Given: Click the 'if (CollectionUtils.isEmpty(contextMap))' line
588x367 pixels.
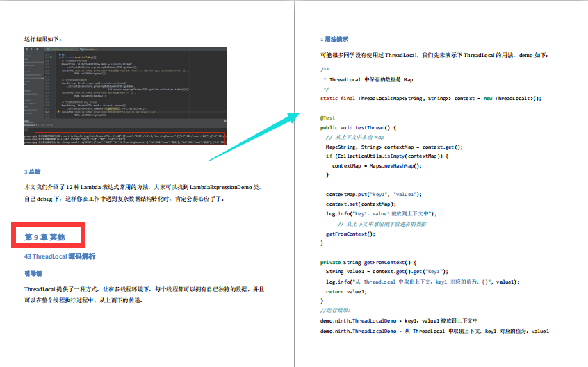Looking at the screenshot, I should (387, 156).
